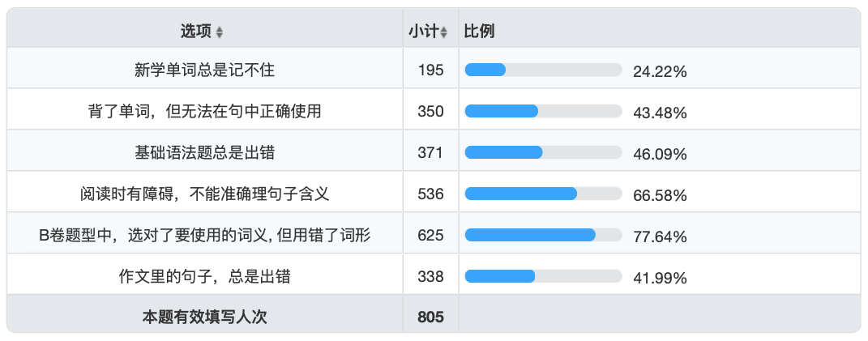Click the sort icon beside 小计 header
This screenshot has width=868, height=341.
(443, 32)
